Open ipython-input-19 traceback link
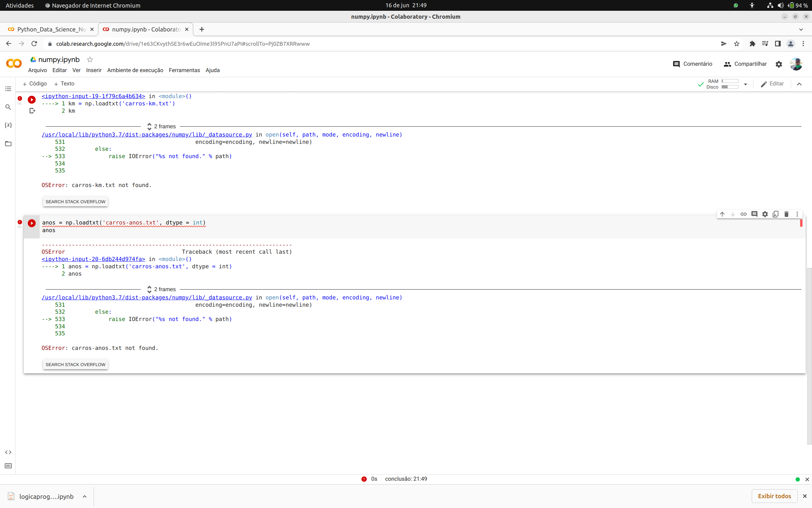The width and height of the screenshot is (812, 508). tap(93, 97)
